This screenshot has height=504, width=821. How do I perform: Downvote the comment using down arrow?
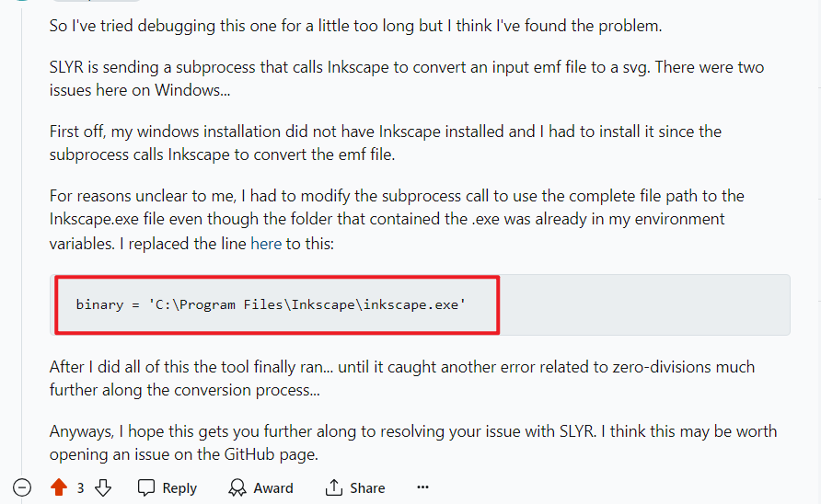point(103,487)
